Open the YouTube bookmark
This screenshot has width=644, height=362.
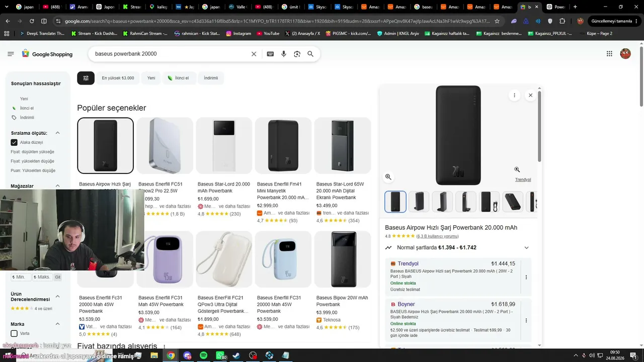[x=268, y=33]
